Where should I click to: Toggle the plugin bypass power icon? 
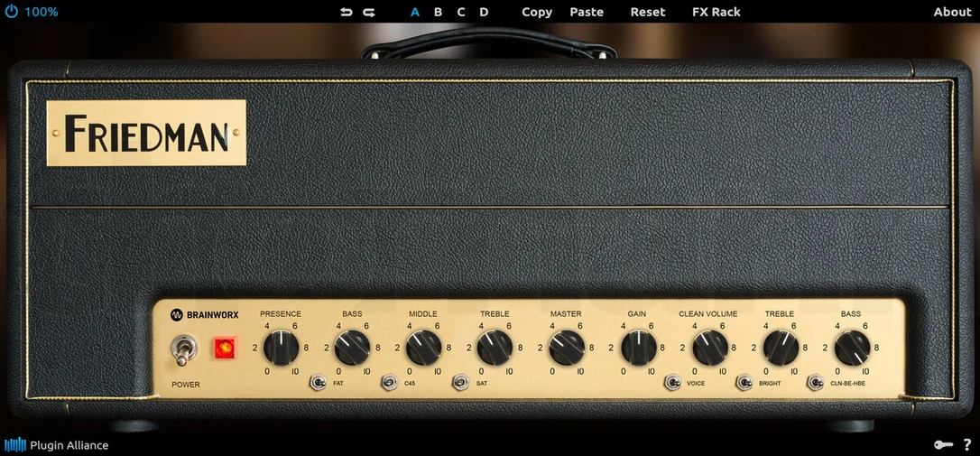pos(11,11)
